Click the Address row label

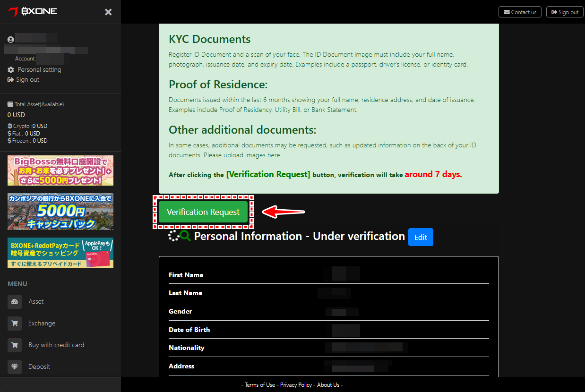[181, 366]
